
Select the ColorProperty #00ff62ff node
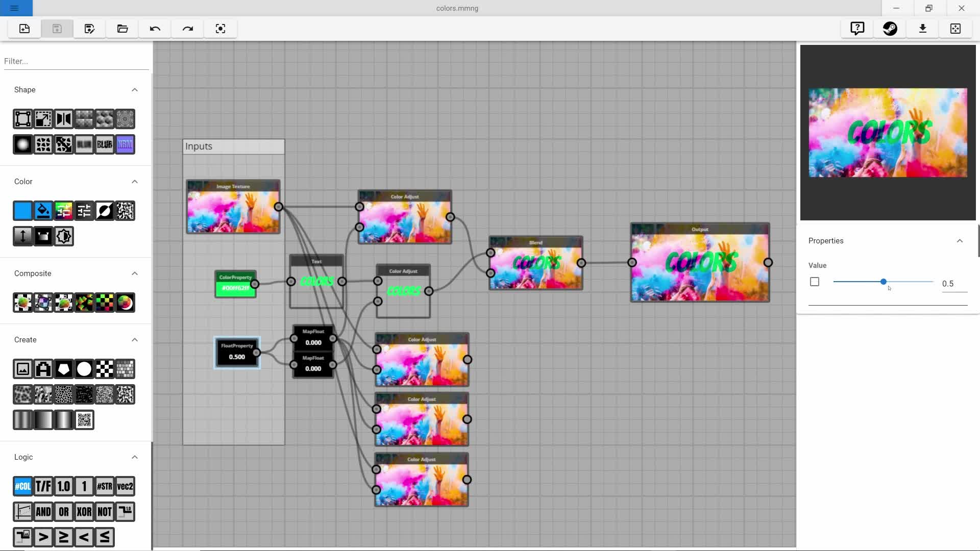click(235, 284)
